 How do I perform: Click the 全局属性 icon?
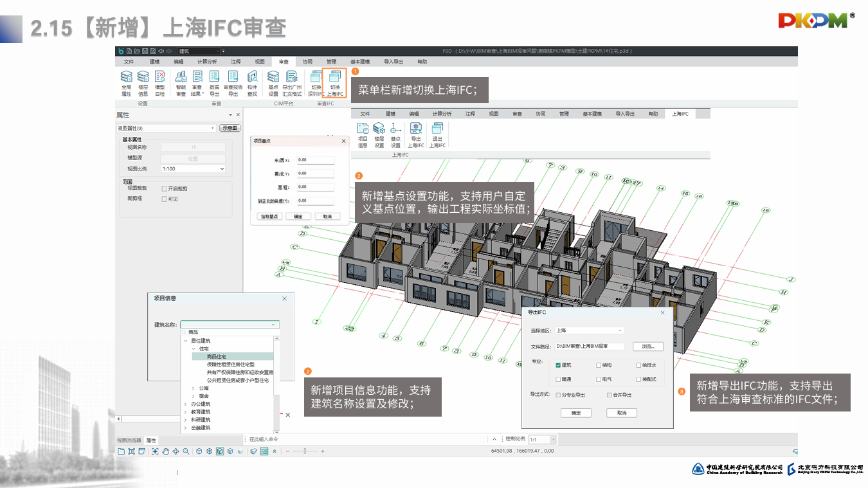tap(126, 83)
